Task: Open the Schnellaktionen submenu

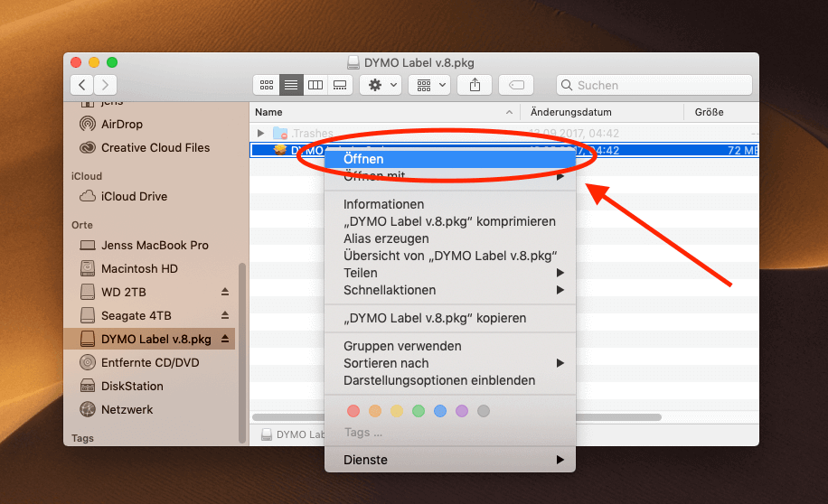Action: 450,290
